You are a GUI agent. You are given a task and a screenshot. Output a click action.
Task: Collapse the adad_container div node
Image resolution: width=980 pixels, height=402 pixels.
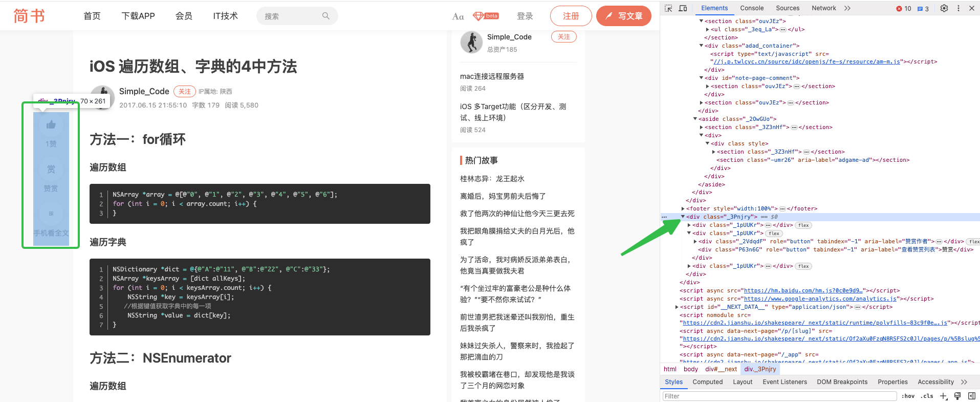click(701, 46)
